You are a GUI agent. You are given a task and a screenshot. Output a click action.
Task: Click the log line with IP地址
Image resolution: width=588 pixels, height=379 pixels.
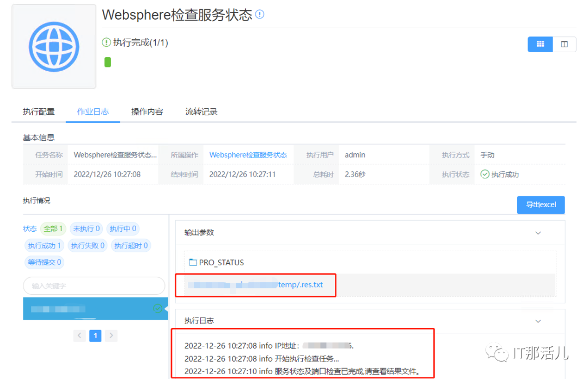269,346
